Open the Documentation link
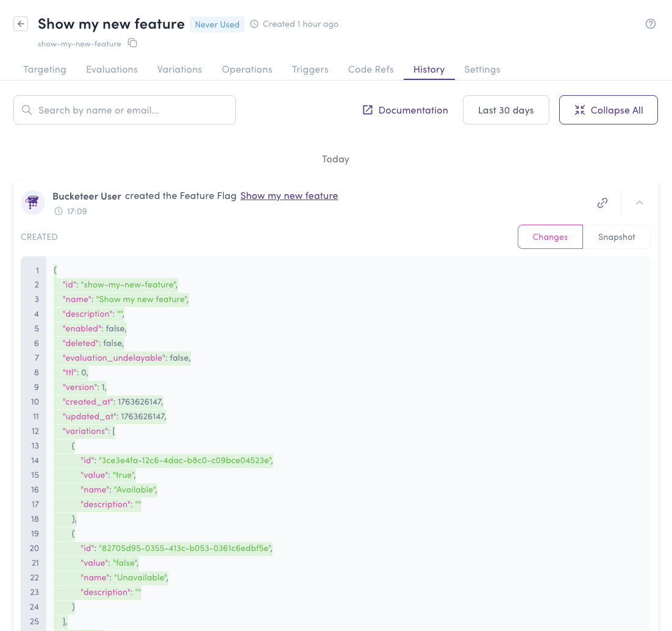 click(406, 110)
